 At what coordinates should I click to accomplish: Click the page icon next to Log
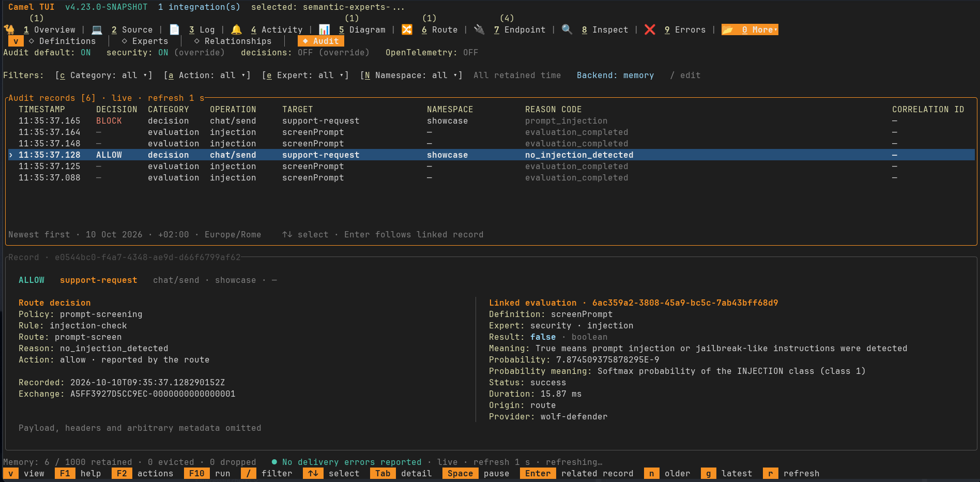[175, 29]
